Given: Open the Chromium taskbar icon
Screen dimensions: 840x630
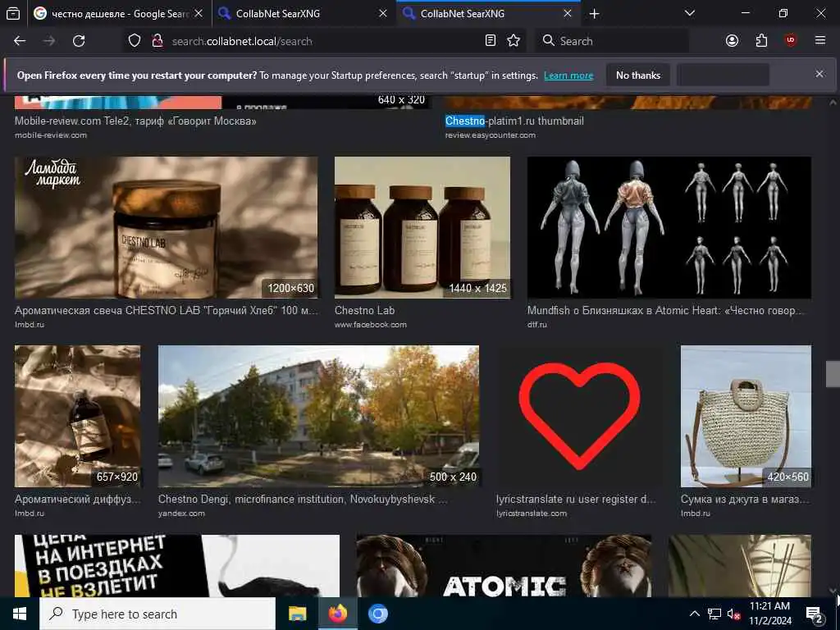Looking at the screenshot, I should pos(377,614).
